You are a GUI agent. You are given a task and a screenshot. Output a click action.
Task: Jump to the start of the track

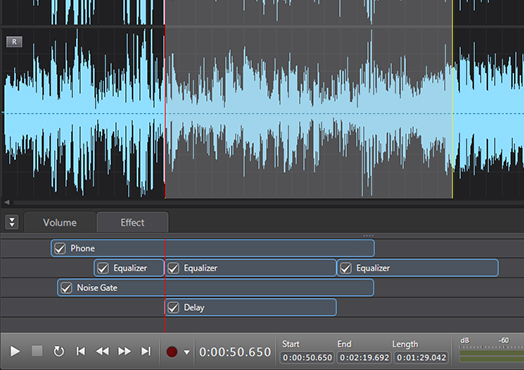click(81, 351)
